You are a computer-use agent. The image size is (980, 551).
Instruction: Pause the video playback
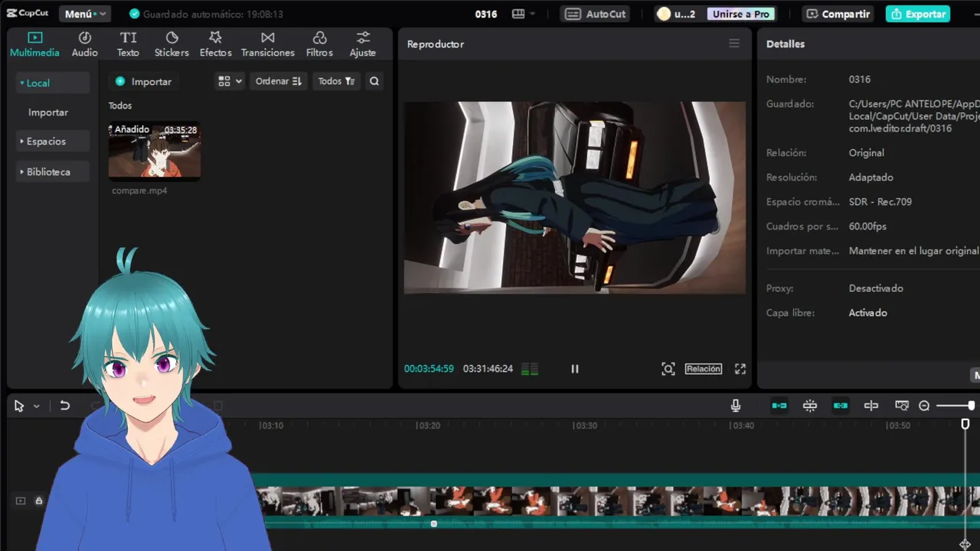tap(575, 369)
